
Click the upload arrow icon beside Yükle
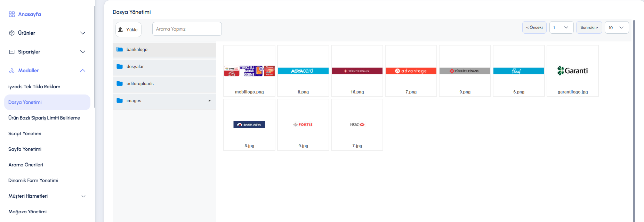[x=120, y=29]
